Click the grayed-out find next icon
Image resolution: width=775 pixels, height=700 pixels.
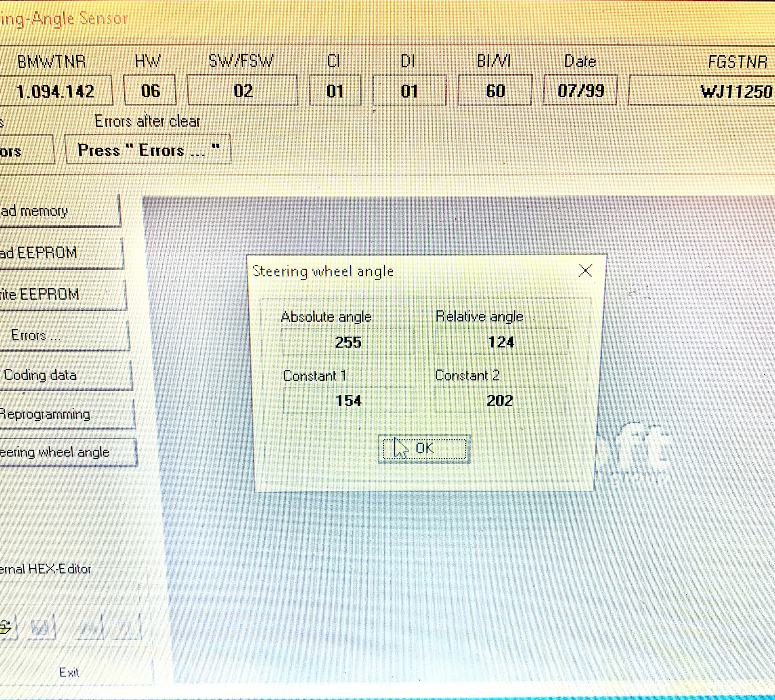[x=126, y=627]
